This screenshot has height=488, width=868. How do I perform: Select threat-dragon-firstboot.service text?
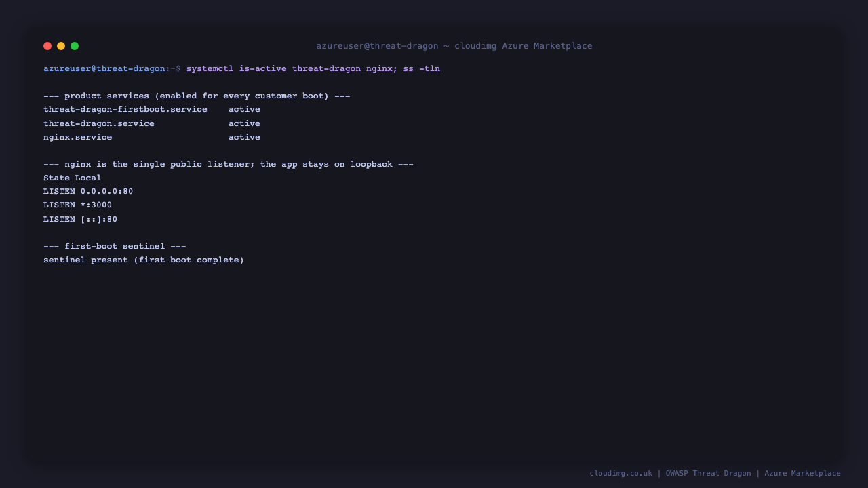click(125, 110)
